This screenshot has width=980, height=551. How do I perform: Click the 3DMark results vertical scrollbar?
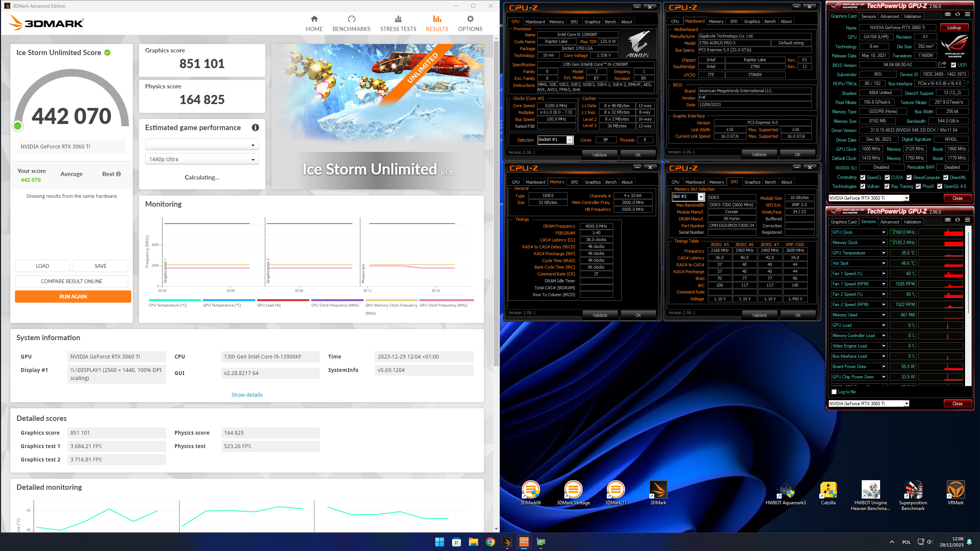(496, 203)
